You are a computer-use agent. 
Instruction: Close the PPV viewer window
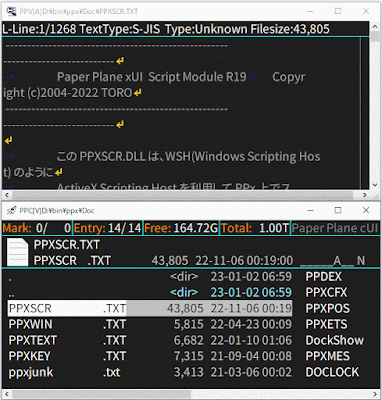click(x=366, y=11)
